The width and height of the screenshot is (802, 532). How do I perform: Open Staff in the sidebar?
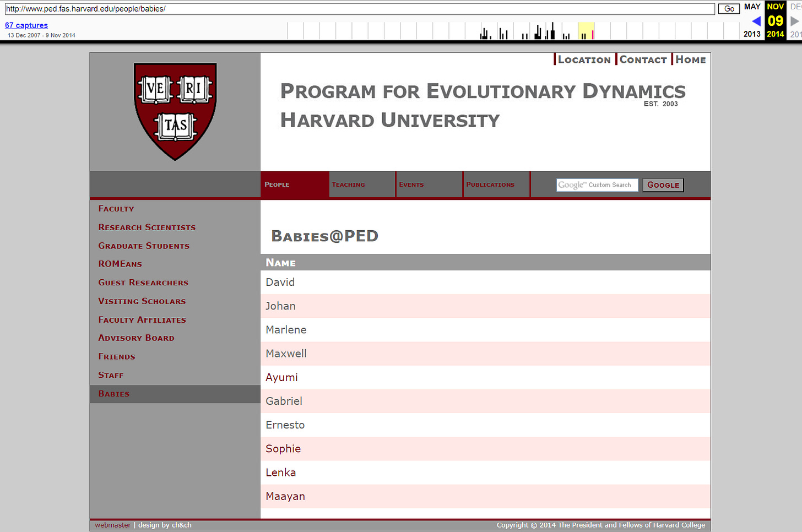coord(111,376)
